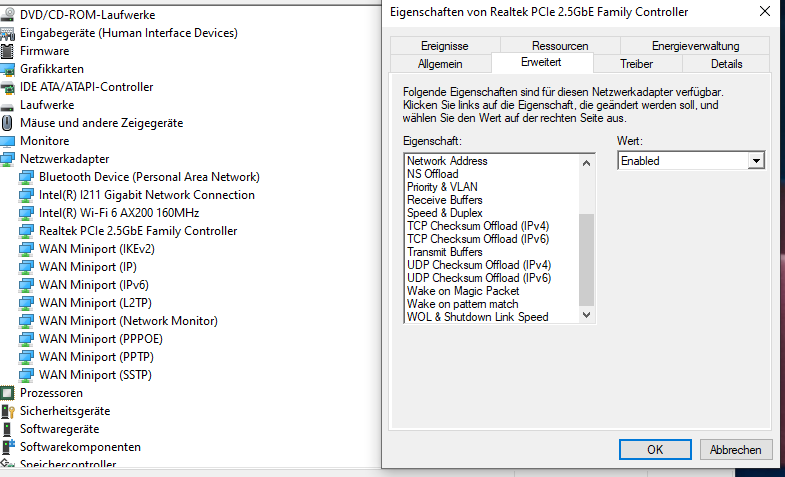Select Bluetooth Device (Personal Area Network) label
This screenshot has height=477, width=785.
pyautogui.click(x=149, y=177)
